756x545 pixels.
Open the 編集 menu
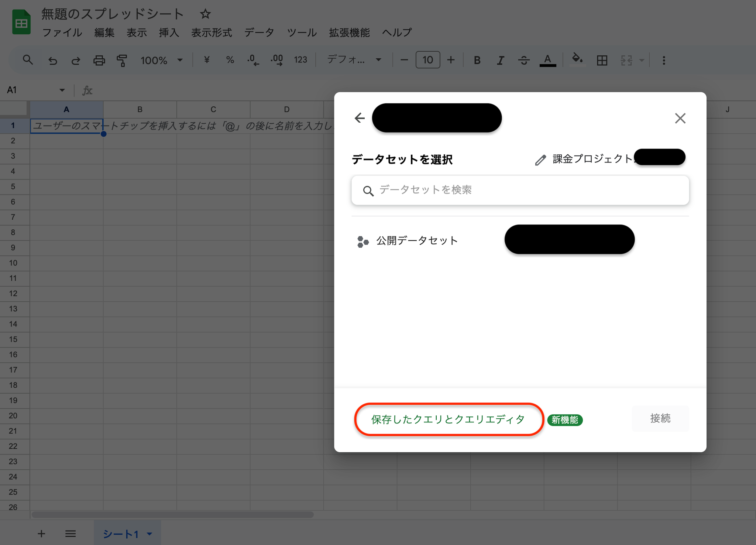pos(104,32)
